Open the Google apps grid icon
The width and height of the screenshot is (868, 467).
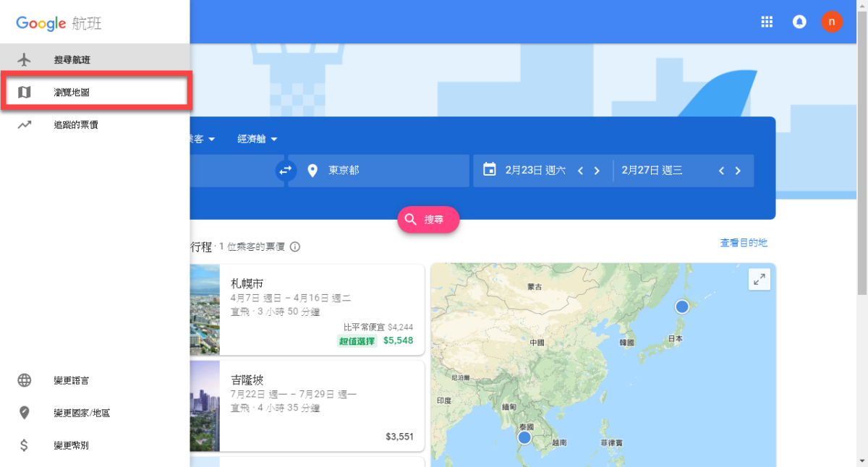click(x=767, y=22)
